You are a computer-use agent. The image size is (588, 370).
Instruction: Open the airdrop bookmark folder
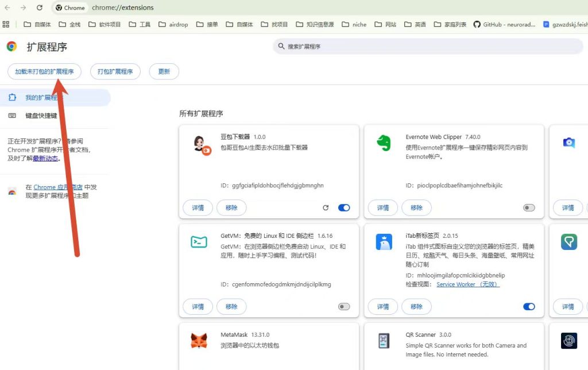pos(173,24)
